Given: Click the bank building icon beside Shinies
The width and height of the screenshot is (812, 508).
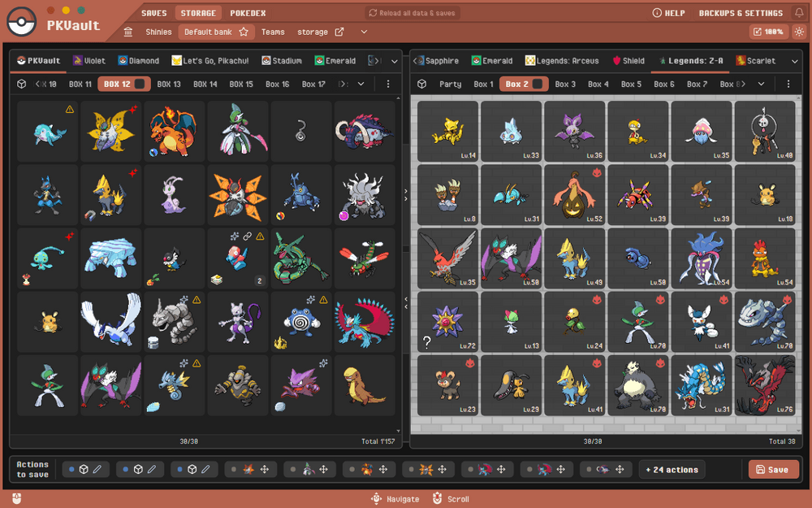Looking at the screenshot, I should pyautogui.click(x=128, y=33).
